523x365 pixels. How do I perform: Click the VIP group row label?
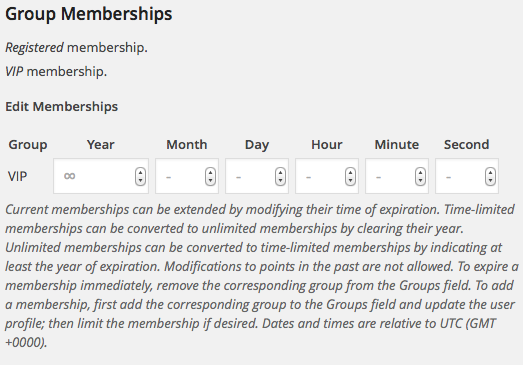coord(17,176)
